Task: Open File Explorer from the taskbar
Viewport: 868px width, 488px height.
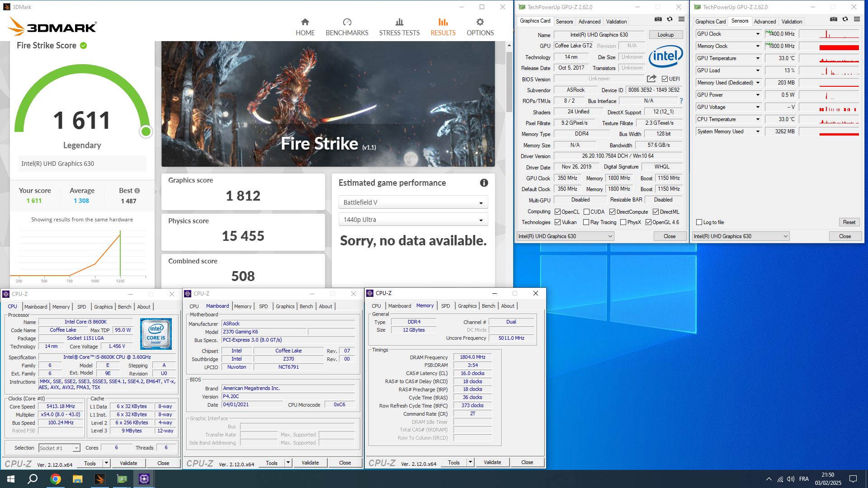Action: (x=77, y=479)
